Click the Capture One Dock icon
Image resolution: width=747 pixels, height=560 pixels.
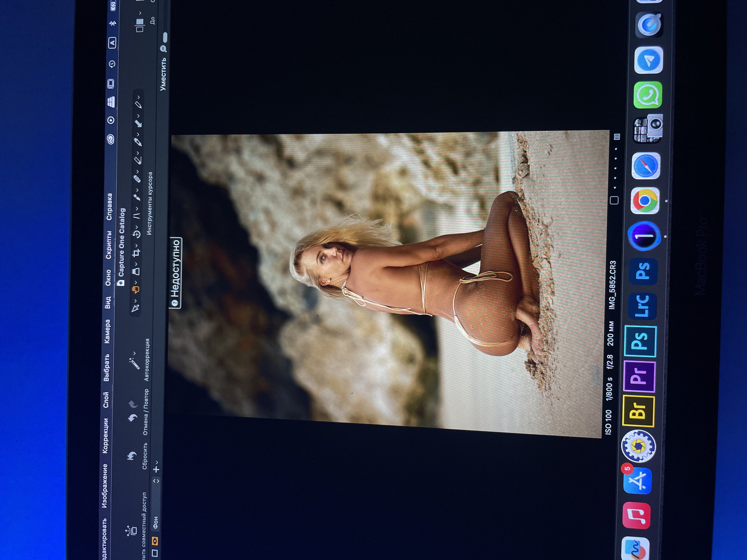(645, 236)
